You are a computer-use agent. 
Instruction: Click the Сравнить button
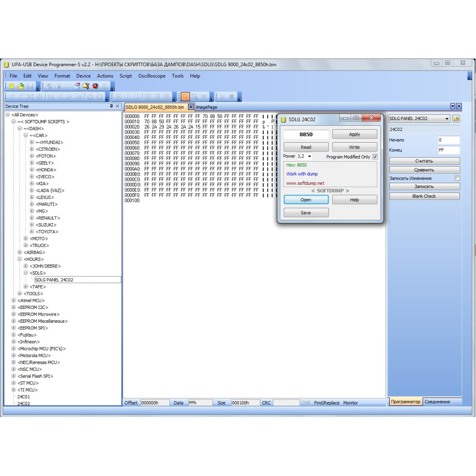click(424, 170)
